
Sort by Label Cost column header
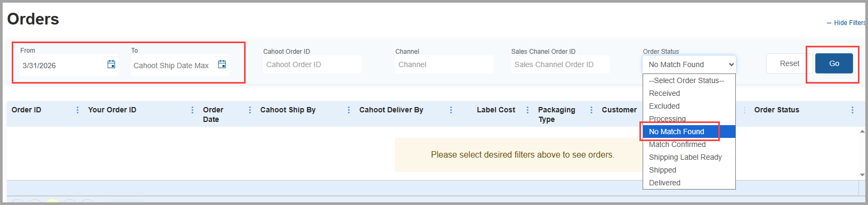click(496, 110)
